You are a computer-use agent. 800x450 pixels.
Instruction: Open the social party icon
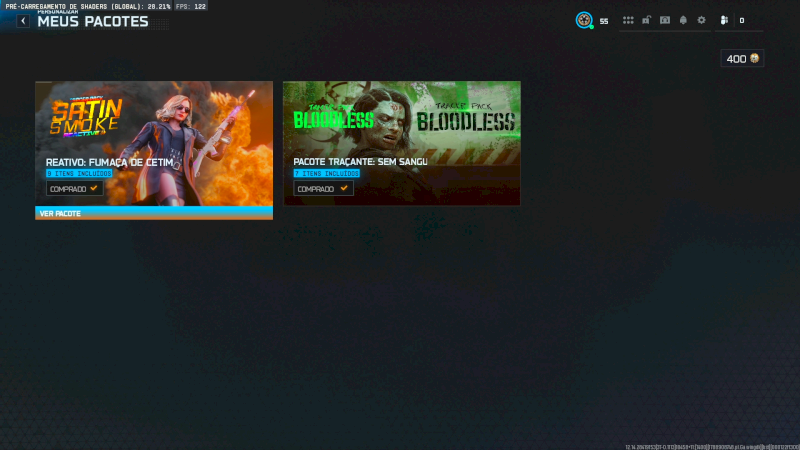pos(724,20)
